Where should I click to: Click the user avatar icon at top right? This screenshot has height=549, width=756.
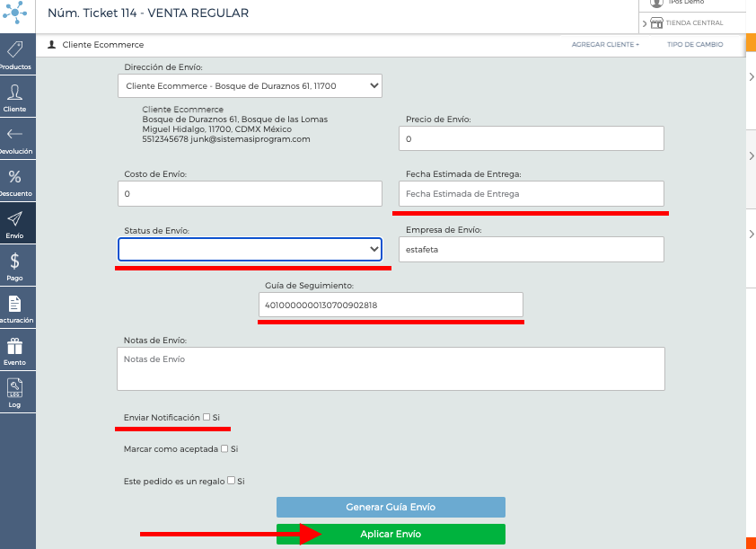(656, 3)
